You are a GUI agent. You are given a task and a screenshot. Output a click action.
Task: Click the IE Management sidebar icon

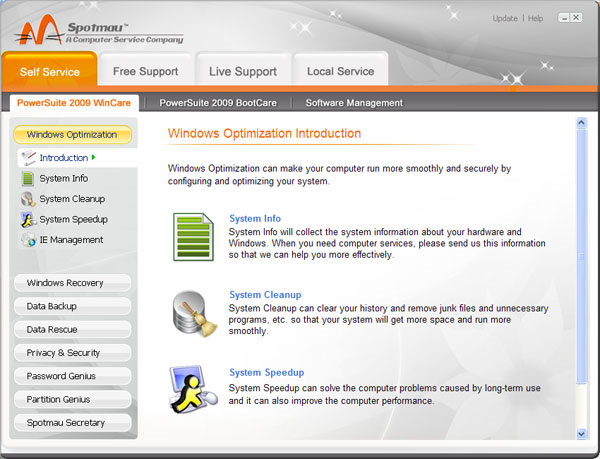pos(28,240)
